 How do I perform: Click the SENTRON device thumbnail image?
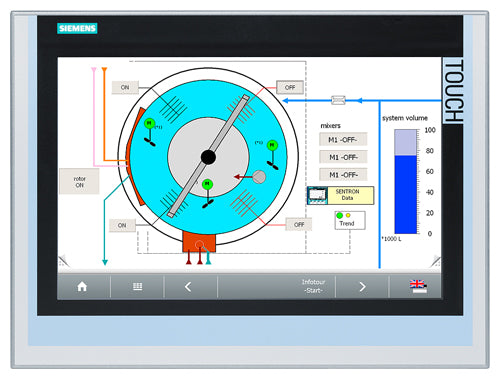(x=318, y=195)
